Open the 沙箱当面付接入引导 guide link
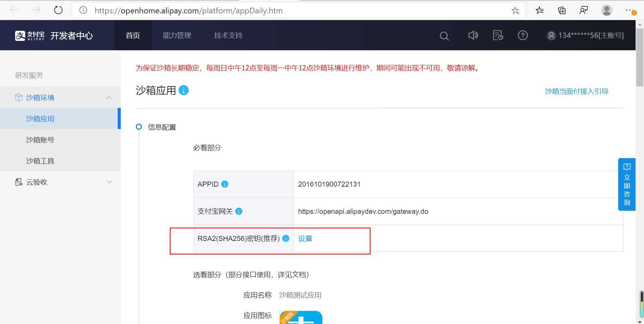 (x=576, y=91)
